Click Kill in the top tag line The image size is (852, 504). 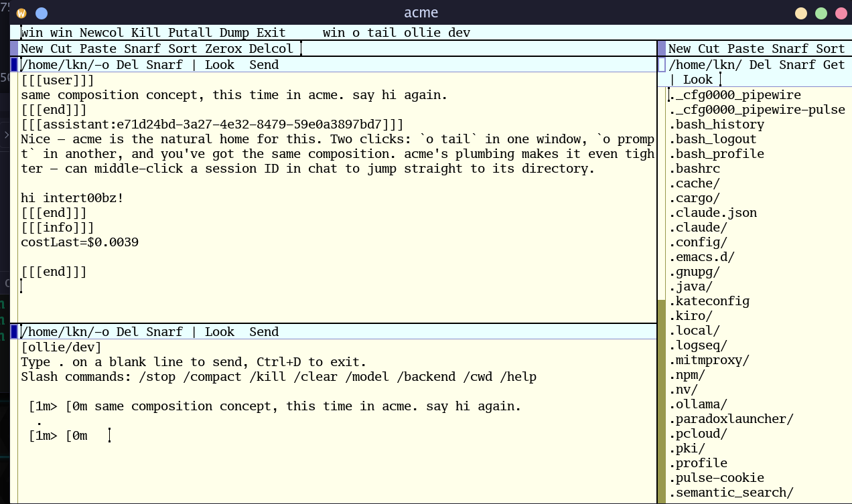pyautogui.click(x=146, y=33)
